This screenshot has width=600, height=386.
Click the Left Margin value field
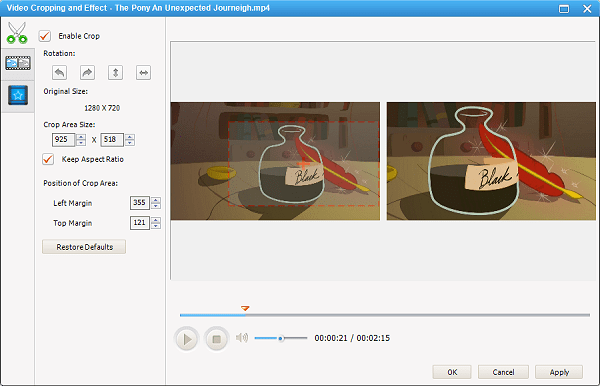pos(140,203)
